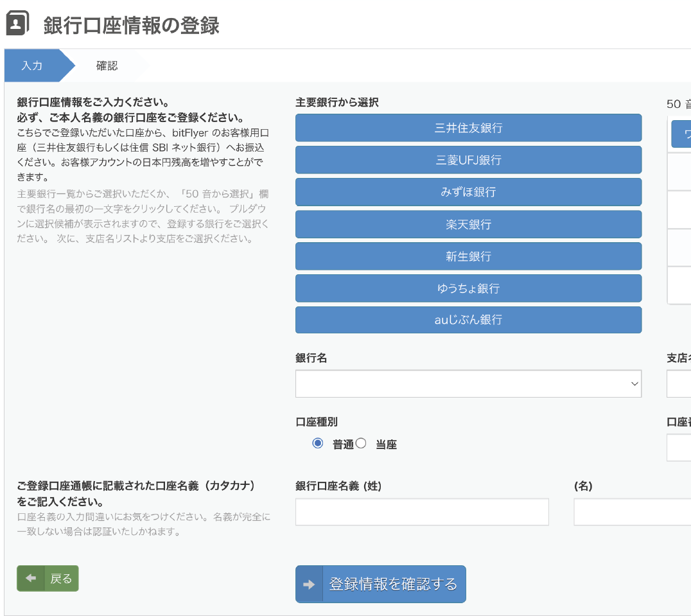The height and width of the screenshot is (616, 691).
Task: Pick ゆうちょ銀行 from the bank list
Action: pyautogui.click(x=468, y=288)
